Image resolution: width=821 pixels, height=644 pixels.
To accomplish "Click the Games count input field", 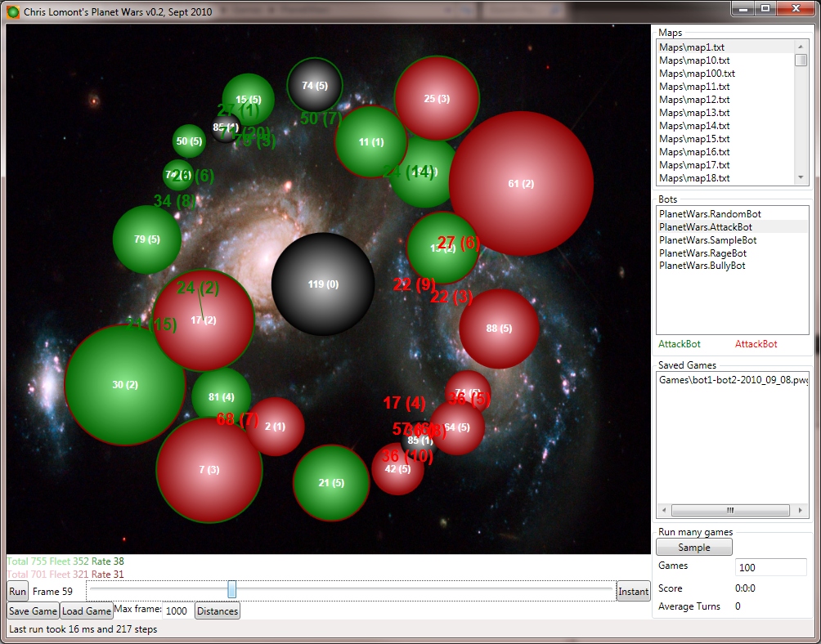I will tap(770, 567).
